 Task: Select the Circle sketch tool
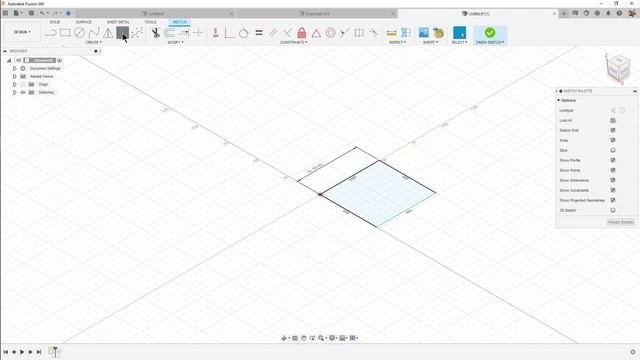[80, 33]
